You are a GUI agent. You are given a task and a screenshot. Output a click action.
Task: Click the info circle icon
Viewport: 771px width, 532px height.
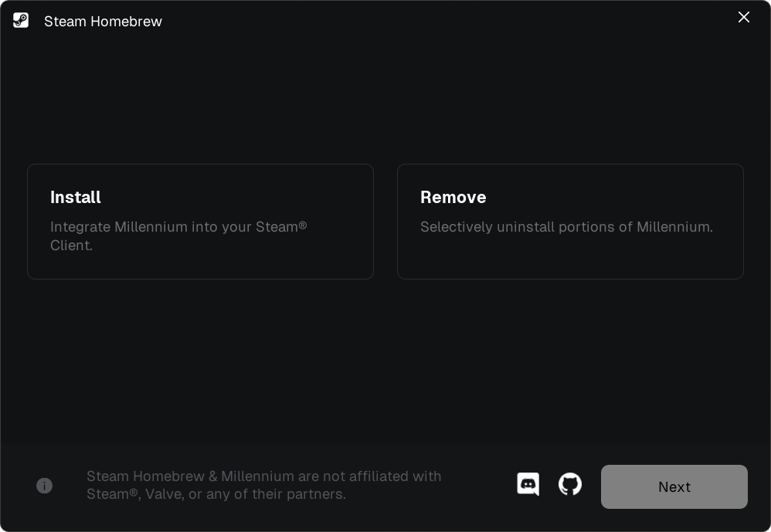pyautogui.click(x=44, y=486)
